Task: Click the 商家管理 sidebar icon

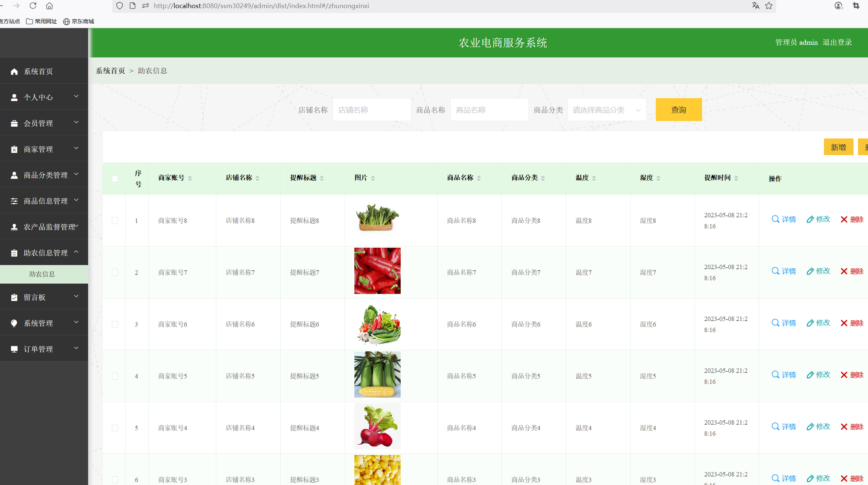Action: tap(15, 149)
